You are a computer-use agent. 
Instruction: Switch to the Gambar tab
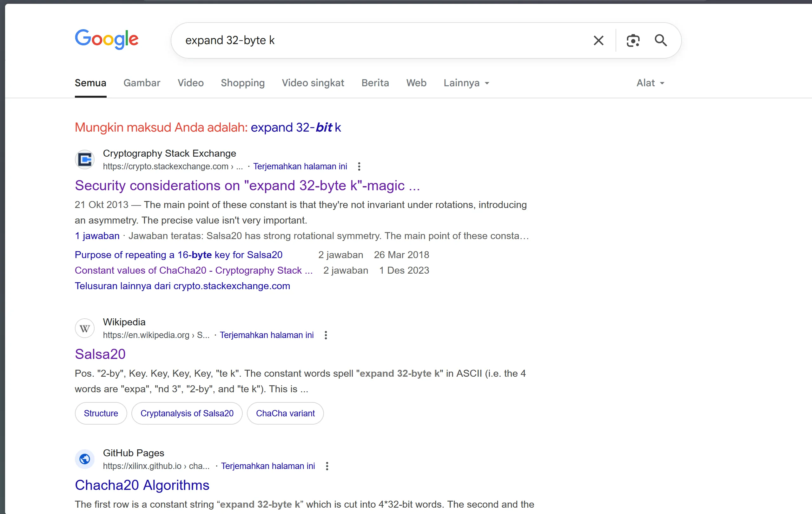[x=142, y=83]
